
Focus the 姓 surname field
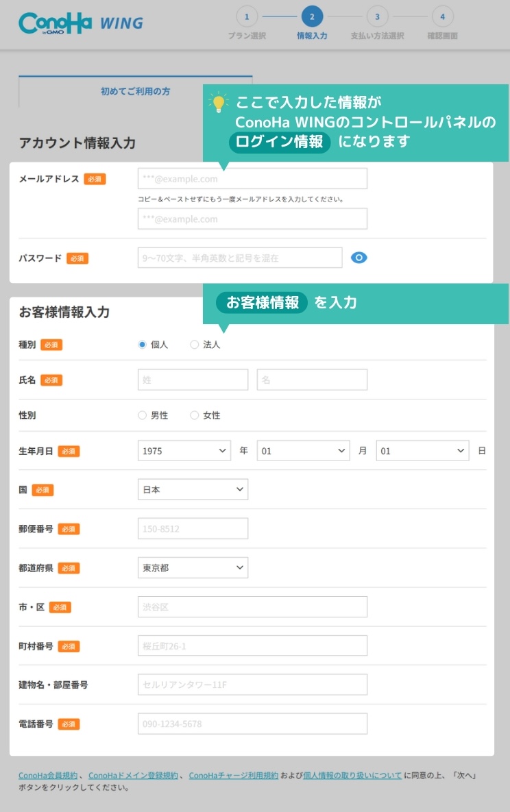(193, 380)
